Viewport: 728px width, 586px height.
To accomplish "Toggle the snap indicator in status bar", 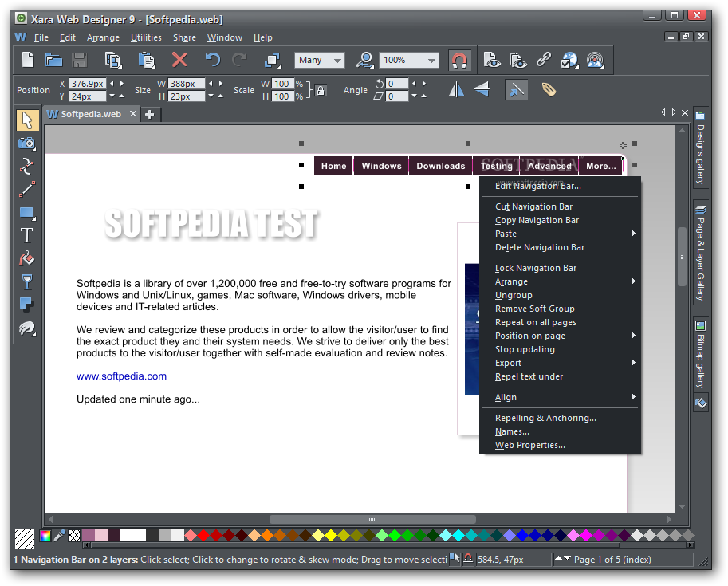I will [468, 559].
